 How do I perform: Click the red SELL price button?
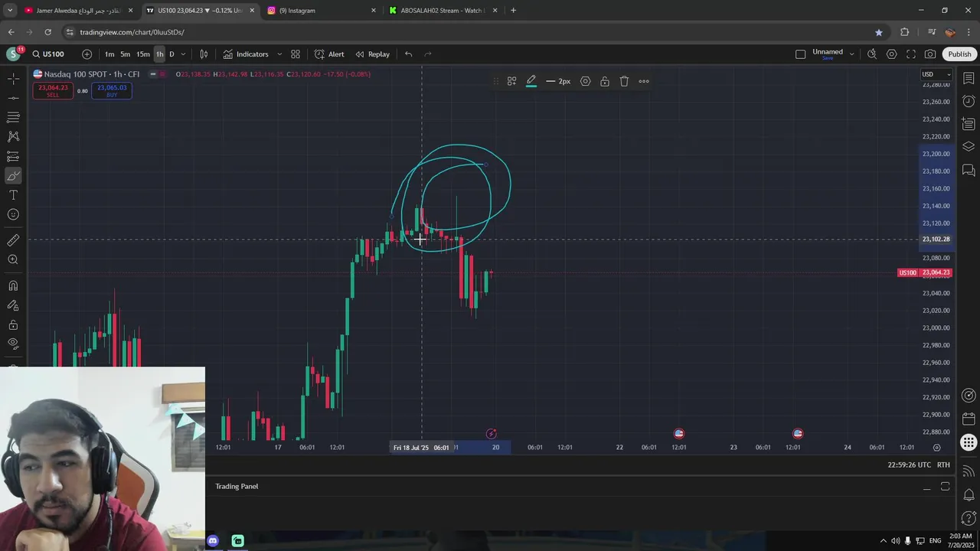(53, 90)
